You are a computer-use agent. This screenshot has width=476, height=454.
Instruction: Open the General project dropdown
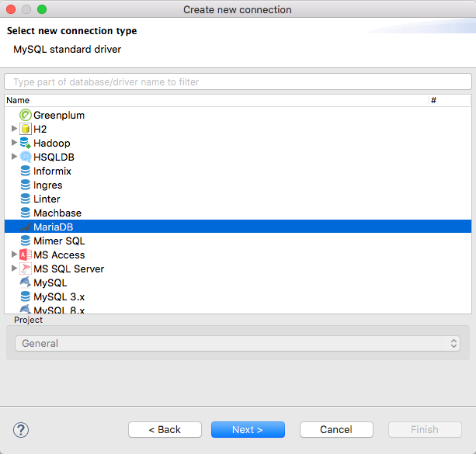click(238, 344)
